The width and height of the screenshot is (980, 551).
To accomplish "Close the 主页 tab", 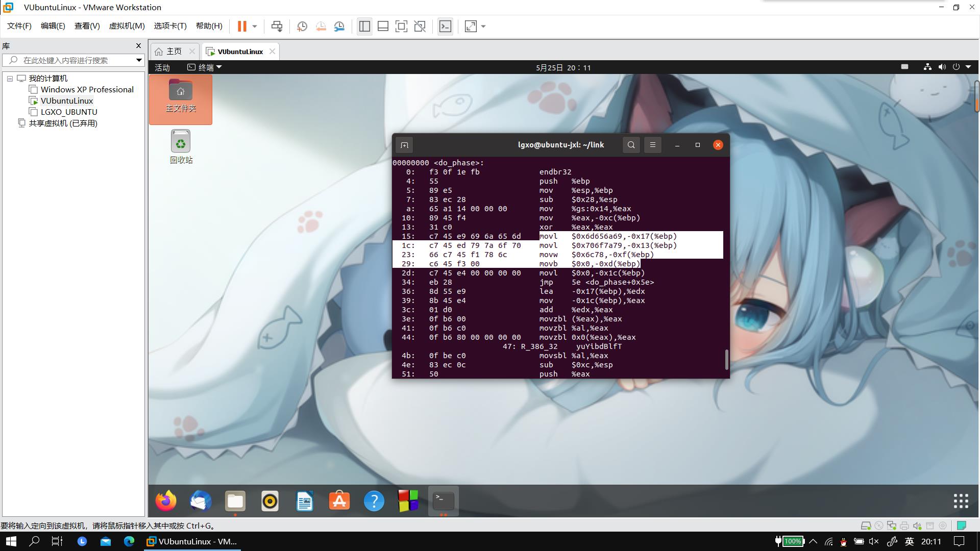I will pos(192,51).
